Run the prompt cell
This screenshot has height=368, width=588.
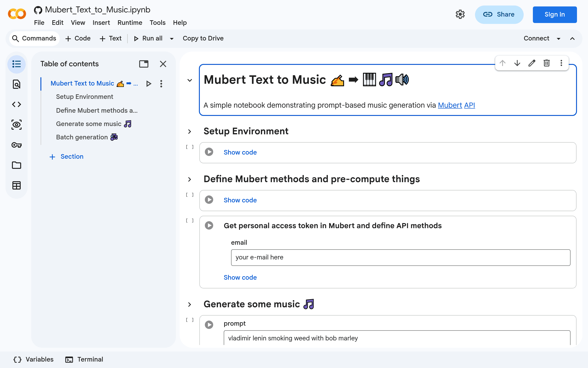click(209, 325)
